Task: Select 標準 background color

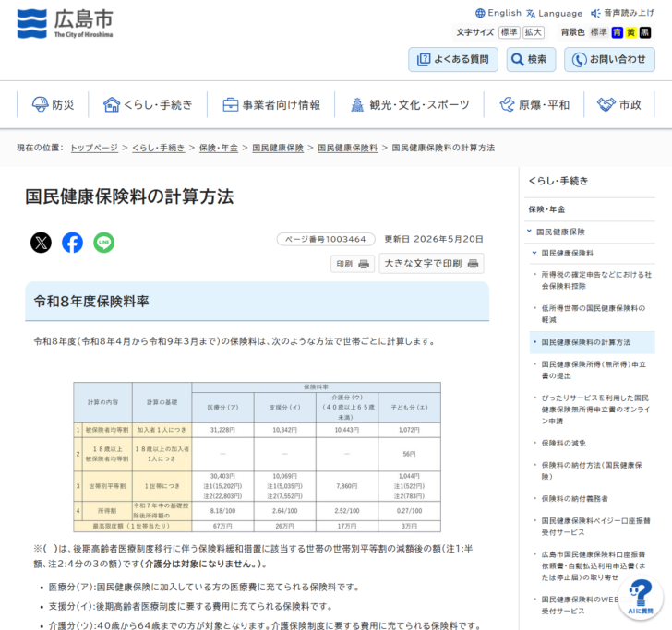Action: pos(599,32)
